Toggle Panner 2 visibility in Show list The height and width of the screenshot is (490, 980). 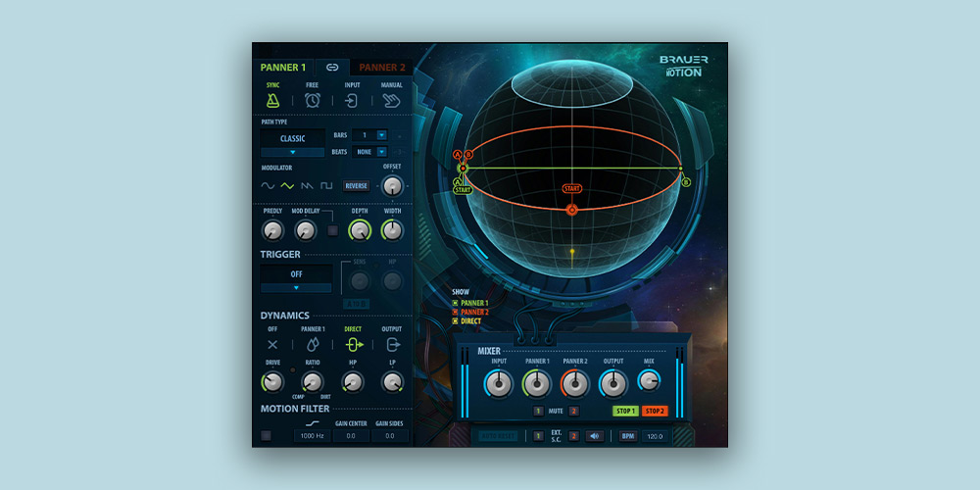455,312
